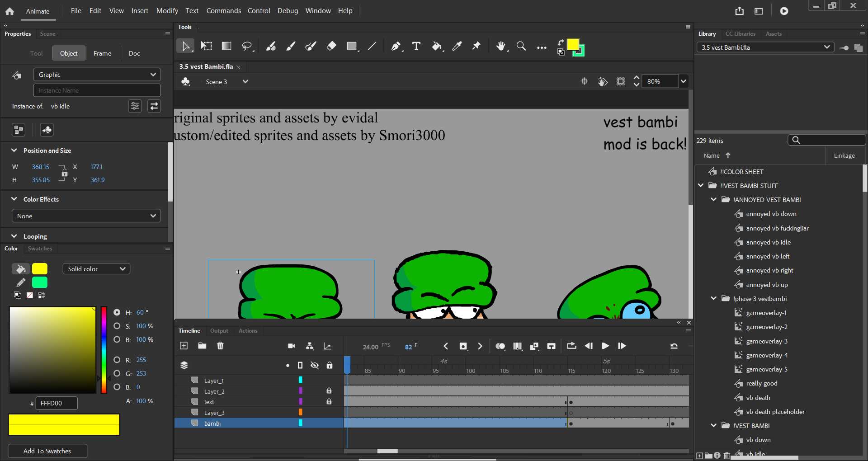This screenshot has width=868, height=461.
Task: Play the timeline animation
Action: (x=605, y=346)
